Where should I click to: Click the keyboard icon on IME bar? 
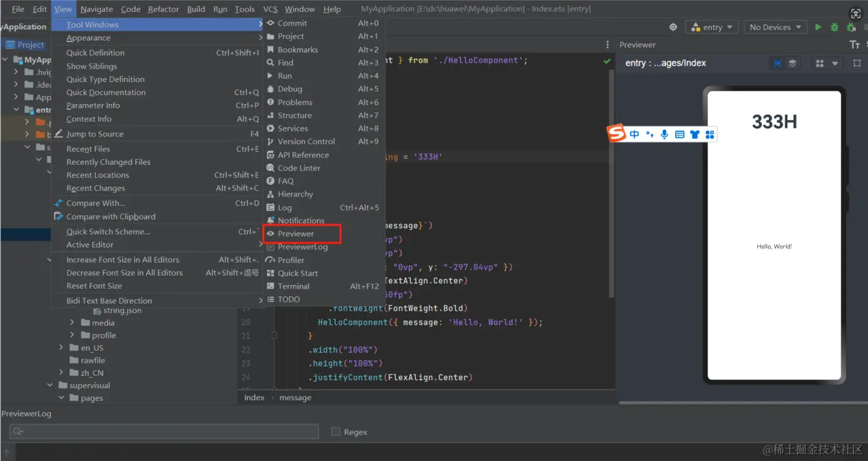tap(679, 134)
